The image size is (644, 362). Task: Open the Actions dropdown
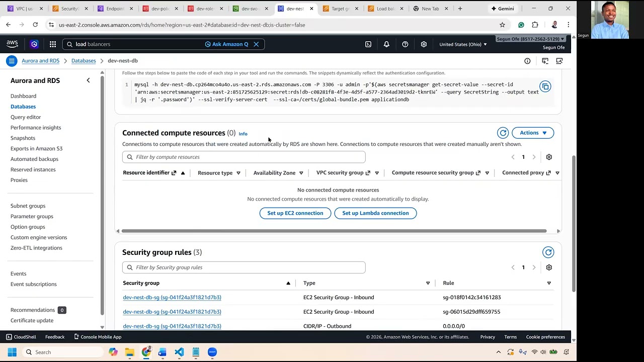[533, 133]
